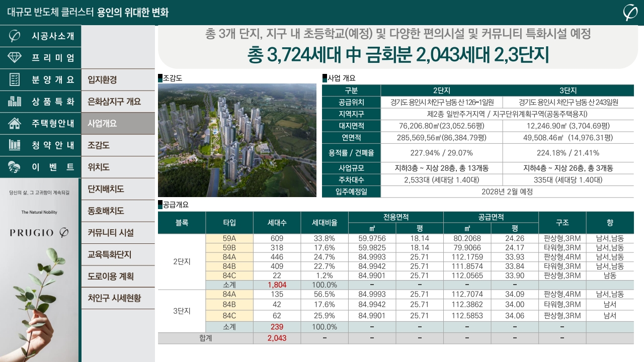Click 49,508.46㎡ floor area cell
Image resolution: width=644 pixels, height=362 pixels.
tap(569, 138)
